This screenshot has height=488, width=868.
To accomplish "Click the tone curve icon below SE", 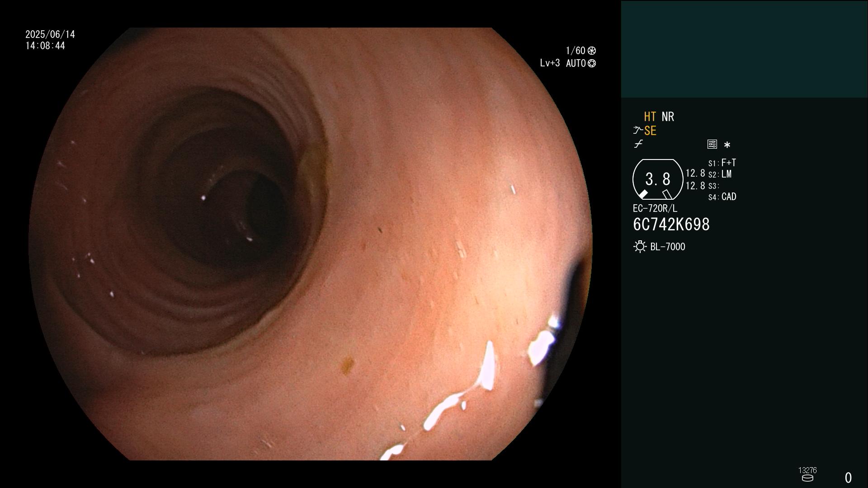I will coord(638,144).
